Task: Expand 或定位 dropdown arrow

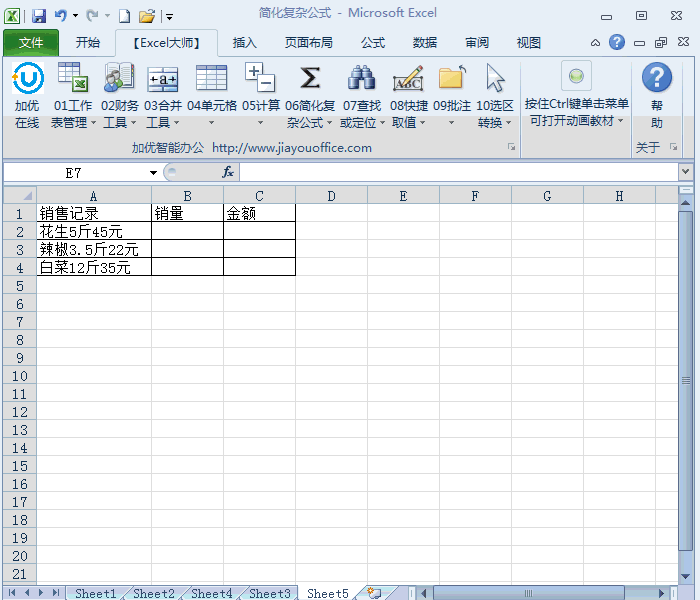Action: click(x=382, y=122)
